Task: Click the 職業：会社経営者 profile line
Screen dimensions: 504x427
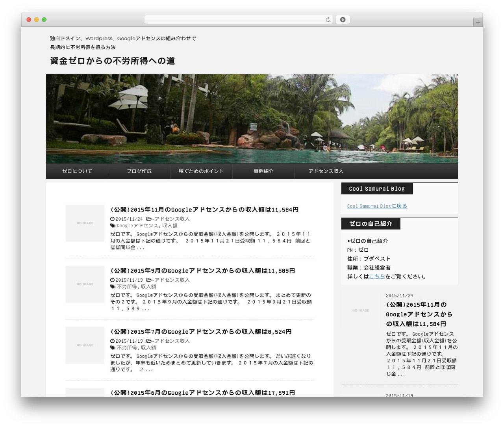Action: [x=369, y=268]
